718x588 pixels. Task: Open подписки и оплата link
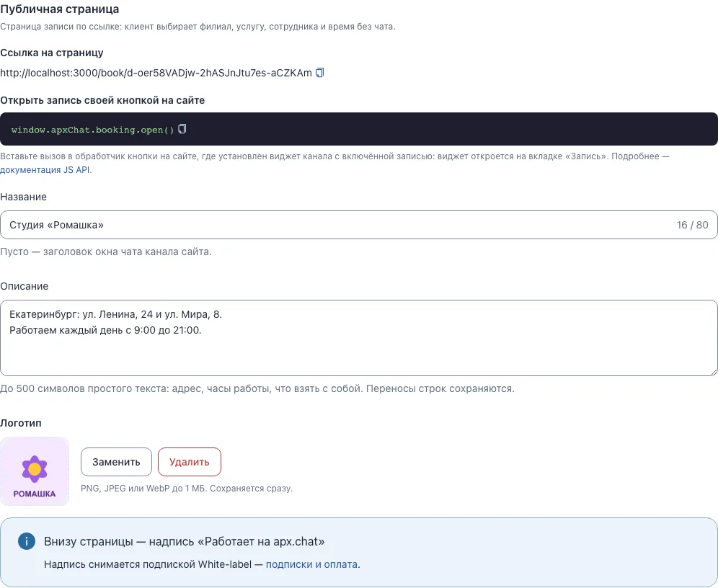[311, 564]
